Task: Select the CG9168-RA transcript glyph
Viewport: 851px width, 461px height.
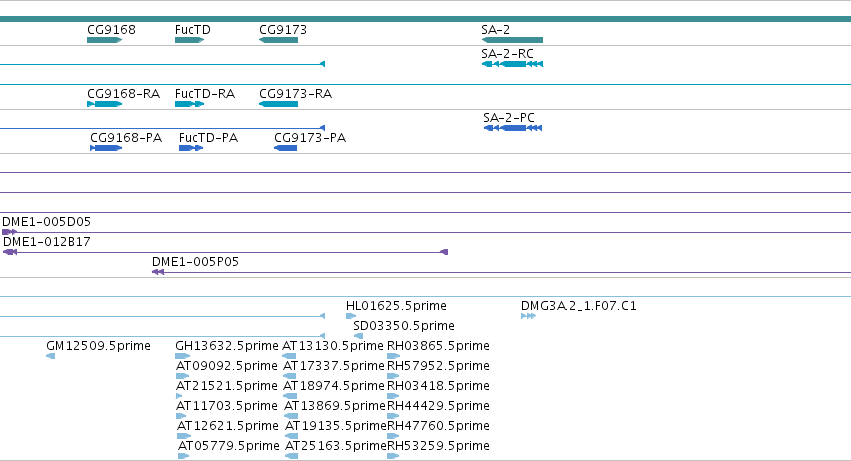Action: (x=104, y=104)
